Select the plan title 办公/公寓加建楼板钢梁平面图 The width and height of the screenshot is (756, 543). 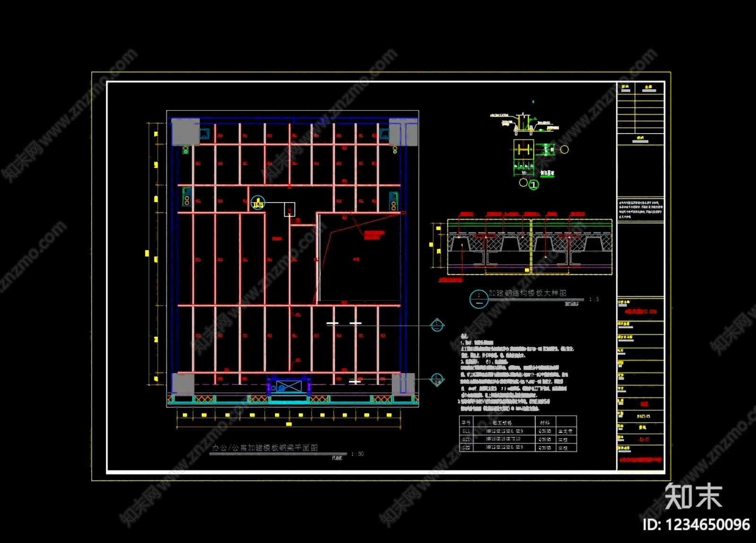[x=265, y=448]
